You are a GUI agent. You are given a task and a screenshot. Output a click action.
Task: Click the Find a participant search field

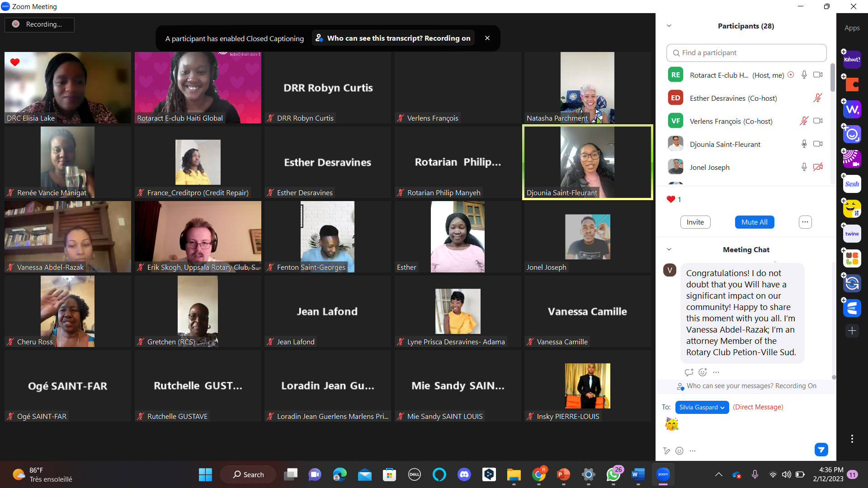[746, 53]
